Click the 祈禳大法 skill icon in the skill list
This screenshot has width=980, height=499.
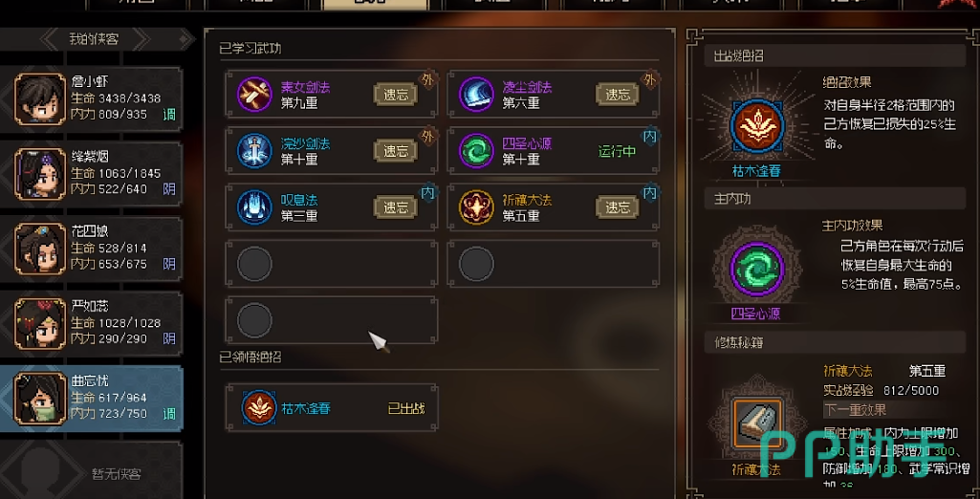click(476, 207)
